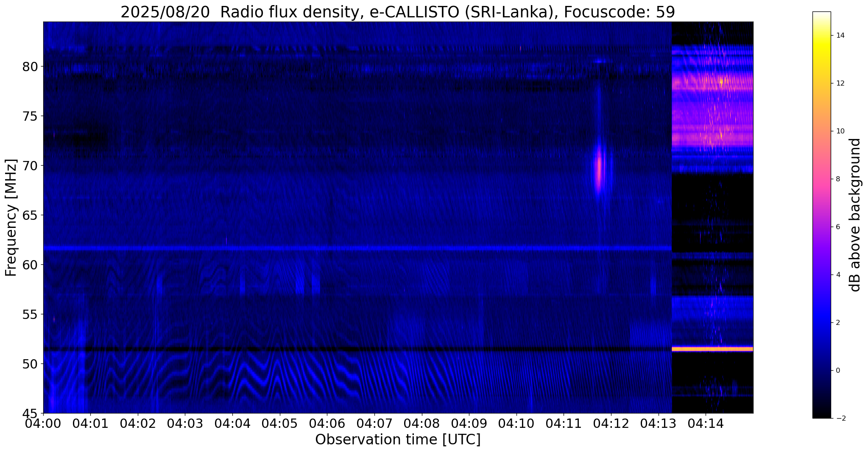The height and width of the screenshot is (452, 868).
Task: Click the 04:00 time tick label
Action: (43, 423)
